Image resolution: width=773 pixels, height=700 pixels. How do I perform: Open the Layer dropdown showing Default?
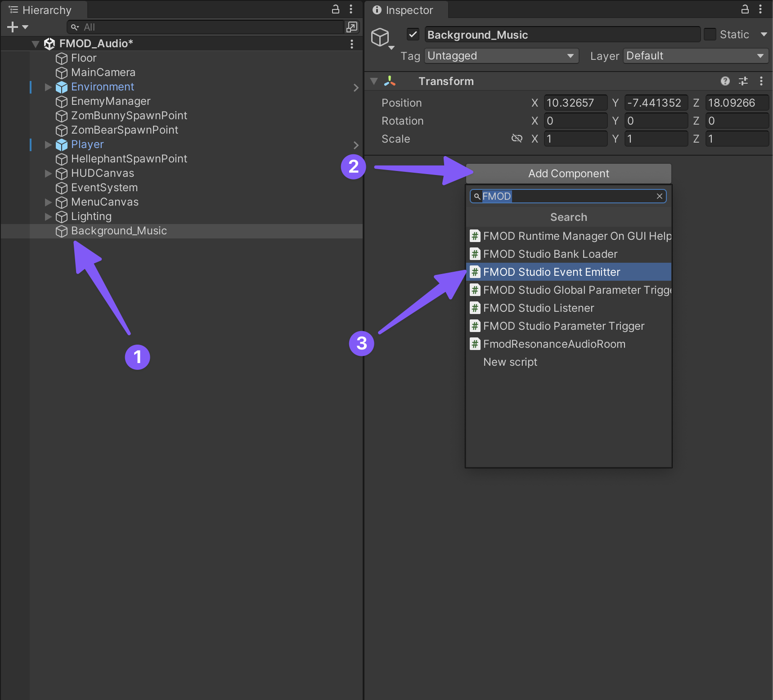(695, 56)
